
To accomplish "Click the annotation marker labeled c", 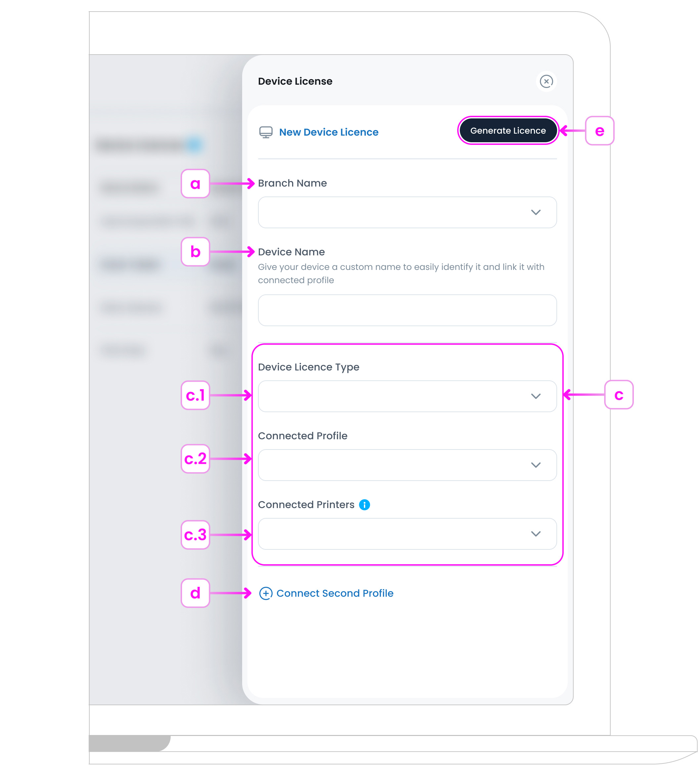I will [x=619, y=395].
